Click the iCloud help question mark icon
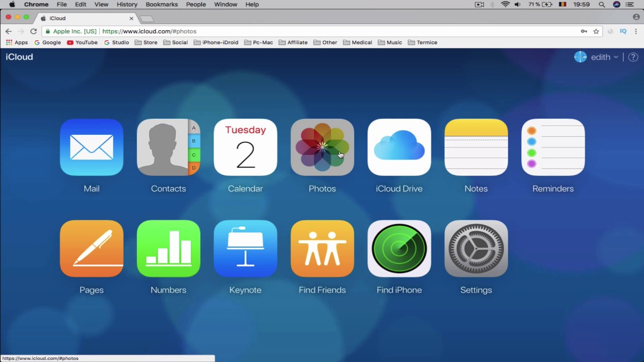The width and height of the screenshot is (644, 362). (633, 57)
